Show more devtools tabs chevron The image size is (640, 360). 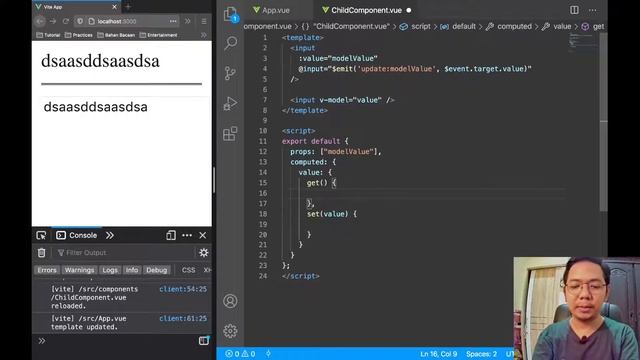(x=110, y=236)
